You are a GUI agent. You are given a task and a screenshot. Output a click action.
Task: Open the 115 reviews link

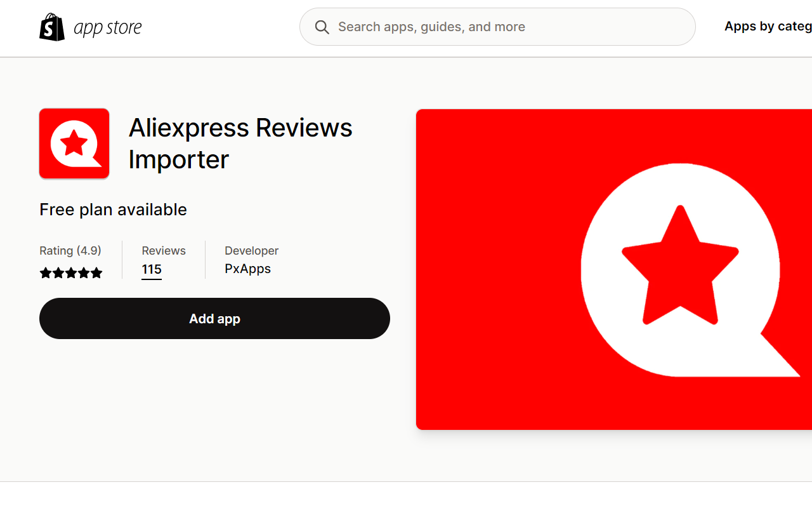[151, 269]
